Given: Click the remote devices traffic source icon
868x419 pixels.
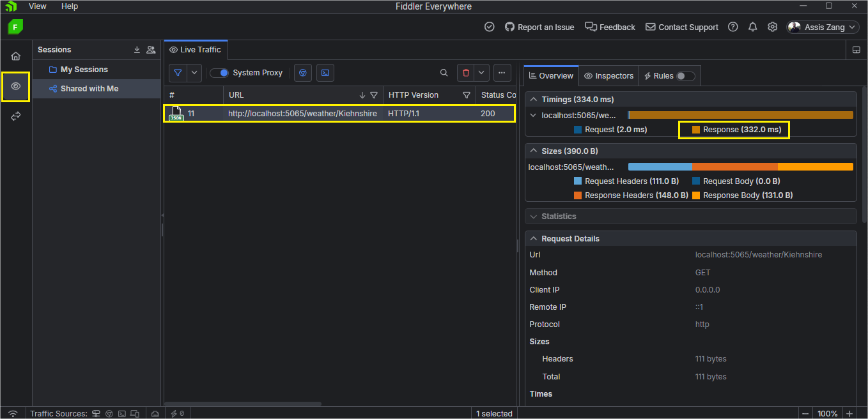Looking at the screenshot, I should 134,413.
